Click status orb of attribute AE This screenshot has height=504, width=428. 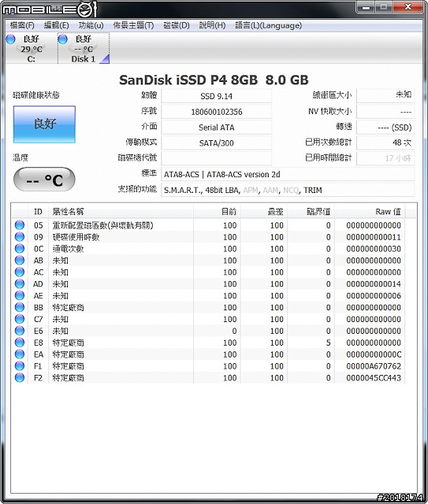tap(20, 295)
